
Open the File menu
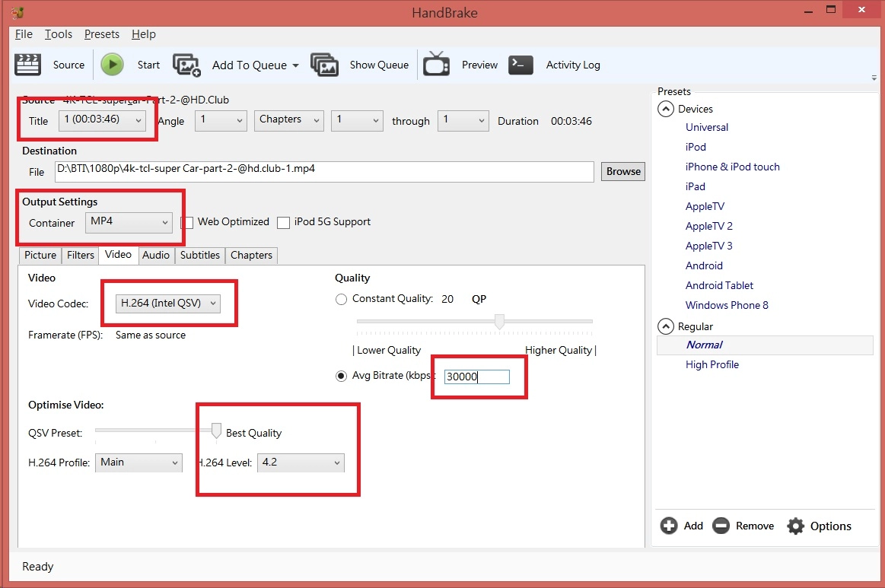(24, 34)
